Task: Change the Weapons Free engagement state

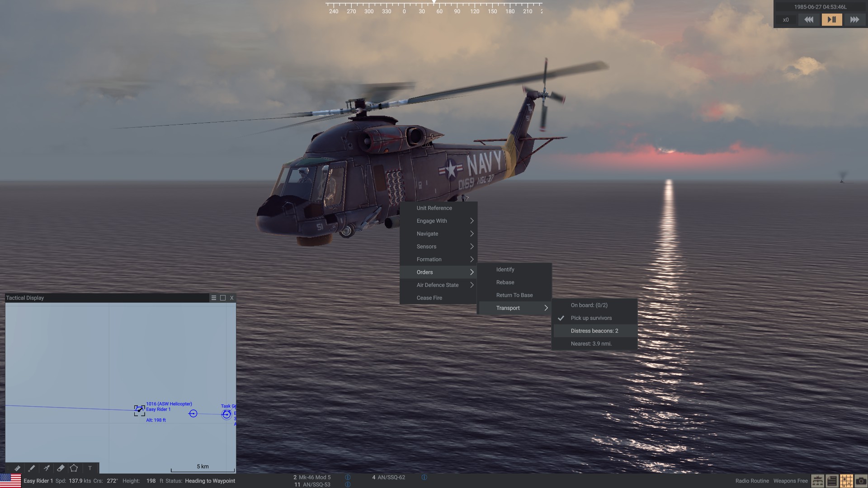Action: [790, 481]
